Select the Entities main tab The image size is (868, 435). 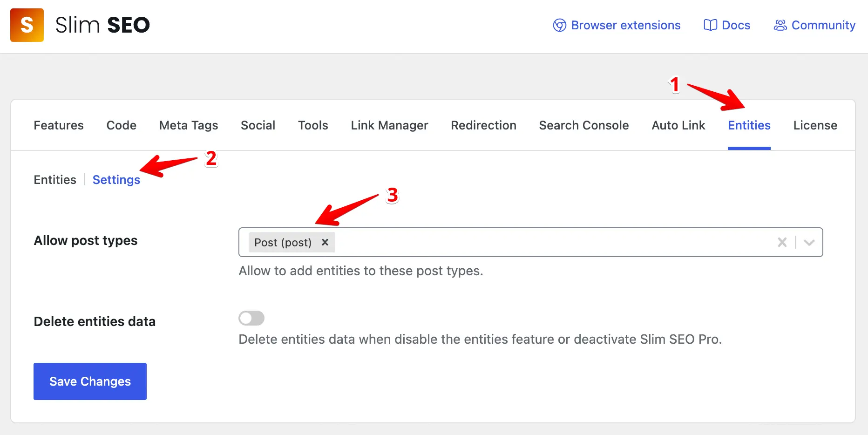pos(749,125)
